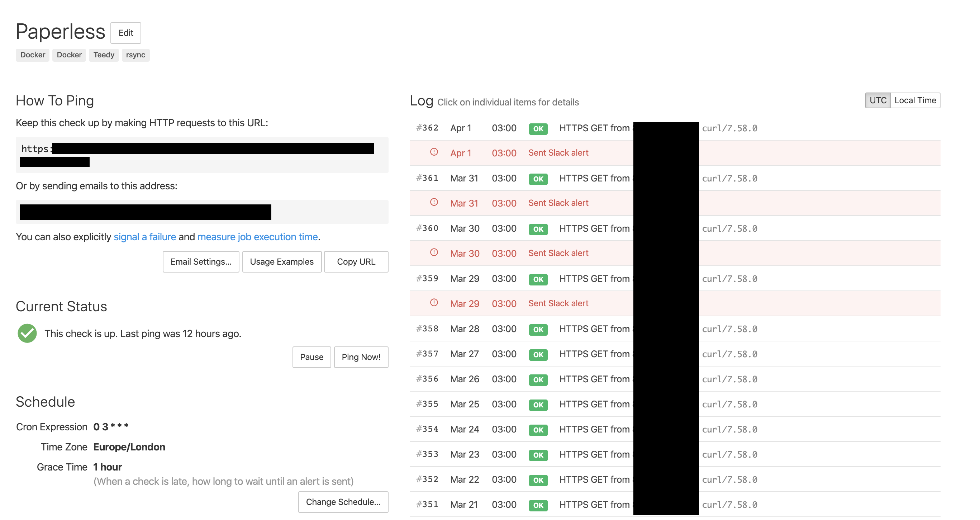Click the green check status icon
This screenshot has height=520, width=980.
coord(27,333)
